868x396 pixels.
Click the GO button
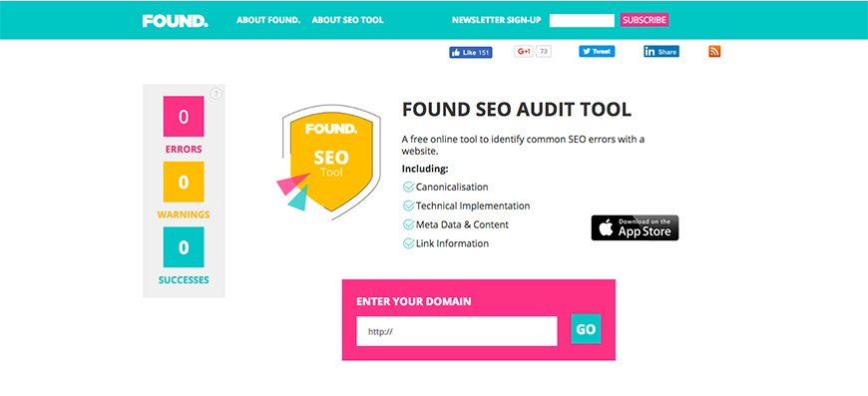586,329
